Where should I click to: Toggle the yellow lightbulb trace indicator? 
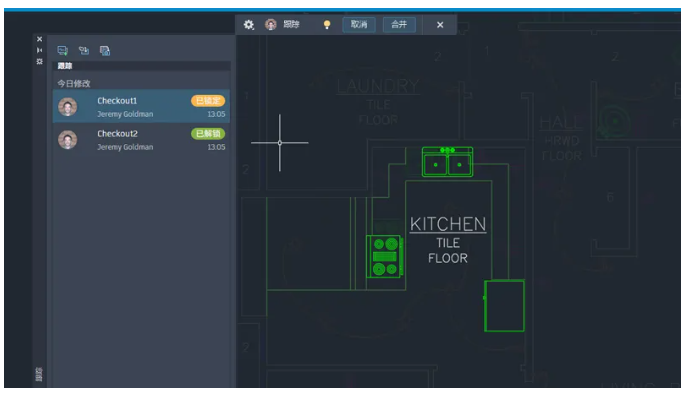point(327,25)
